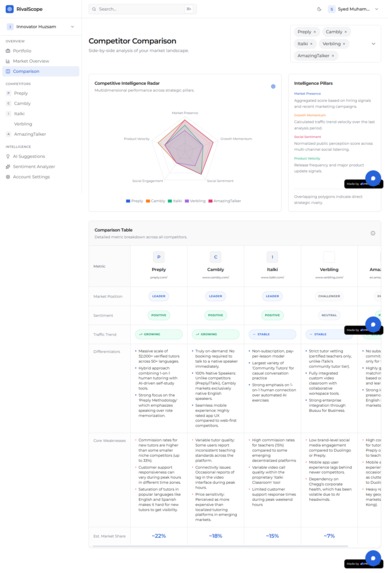
Task: Click the Sentiment Analyzer icon
Action: (8, 167)
